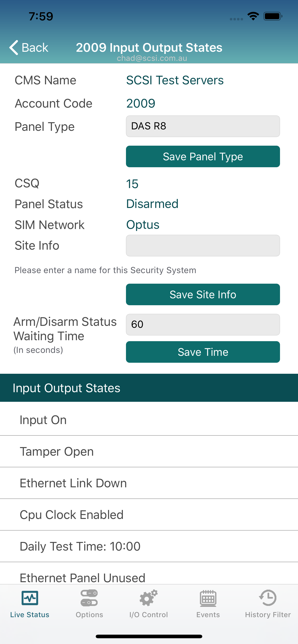The width and height of the screenshot is (298, 644).
Task: Open the Options toggles icon
Action: point(89,598)
